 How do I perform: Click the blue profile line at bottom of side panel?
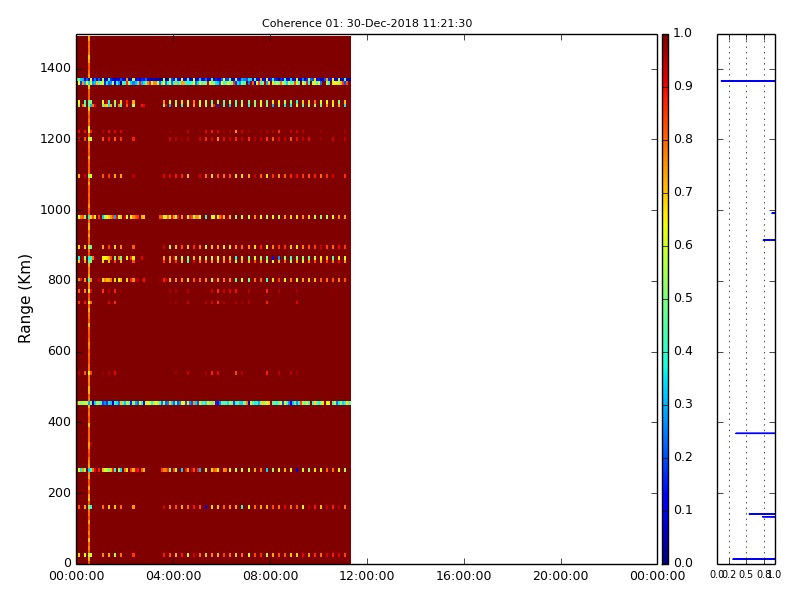[x=754, y=559]
